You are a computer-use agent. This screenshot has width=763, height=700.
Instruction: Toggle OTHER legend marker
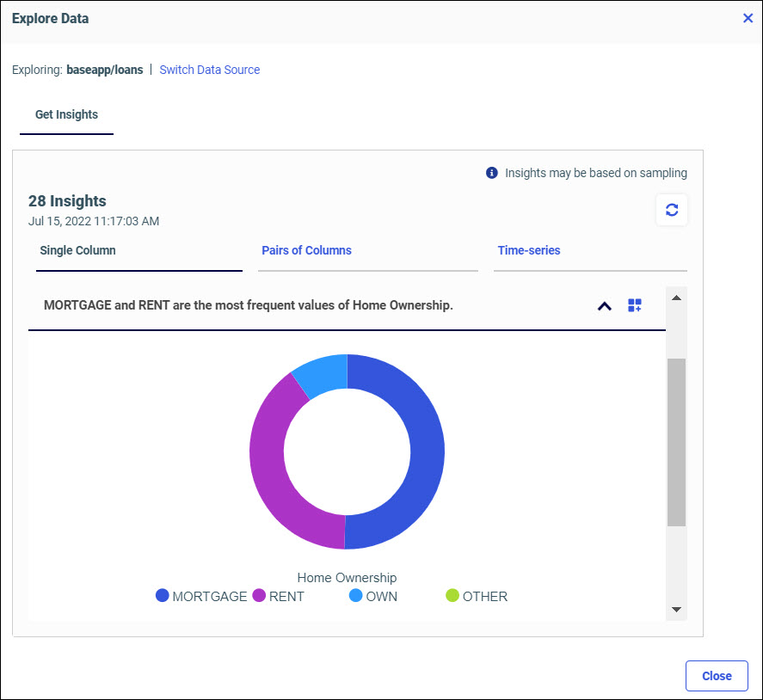(x=452, y=596)
